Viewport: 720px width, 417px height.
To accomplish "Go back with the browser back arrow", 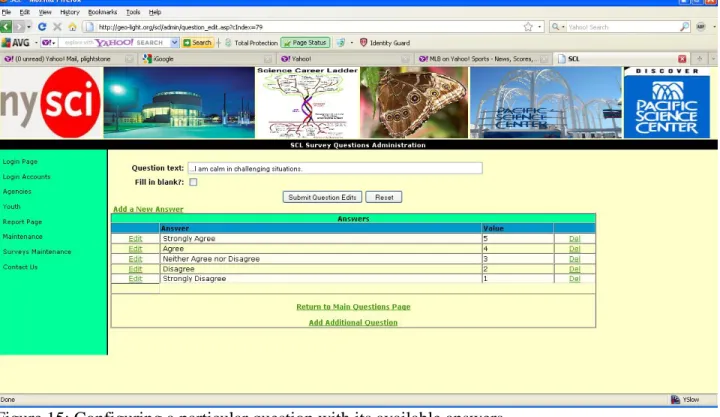I will pyautogui.click(x=6, y=27).
